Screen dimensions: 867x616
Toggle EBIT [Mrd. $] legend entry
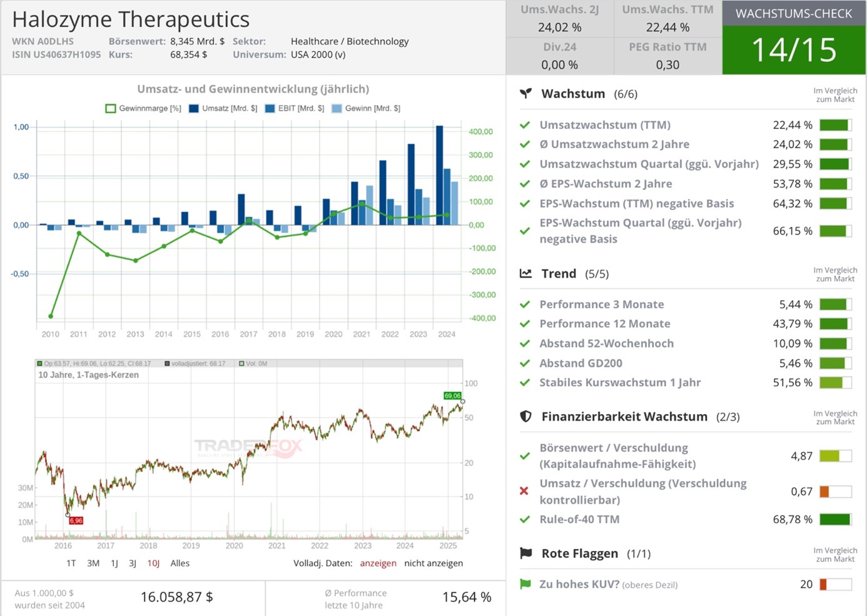tap(295, 108)
